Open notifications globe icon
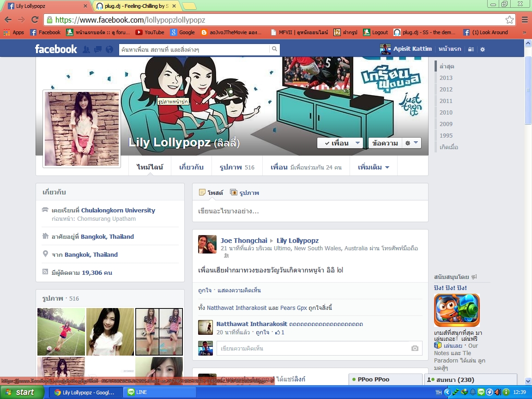The image size is (532, 399). click(109, 49)
